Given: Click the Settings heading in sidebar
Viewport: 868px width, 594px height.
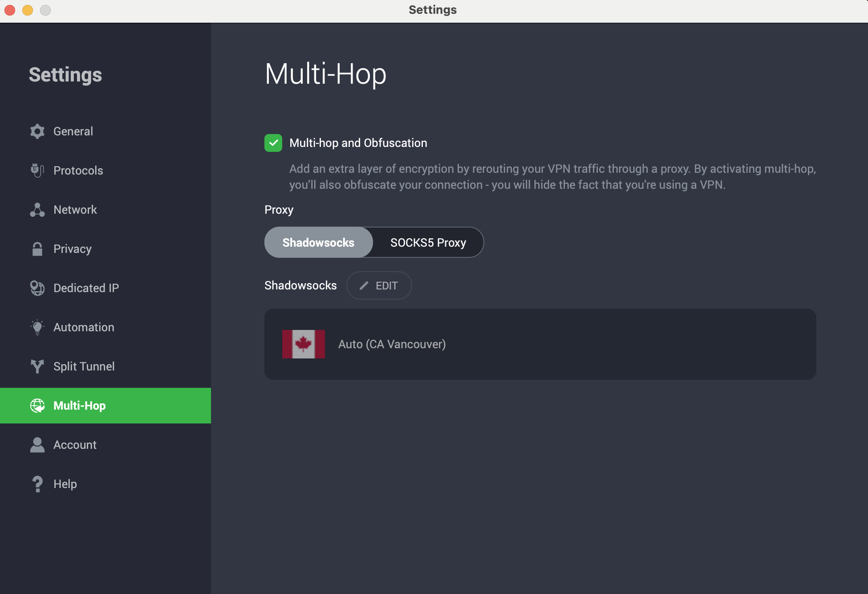Looking at the screenshot, I should (65, 74).
